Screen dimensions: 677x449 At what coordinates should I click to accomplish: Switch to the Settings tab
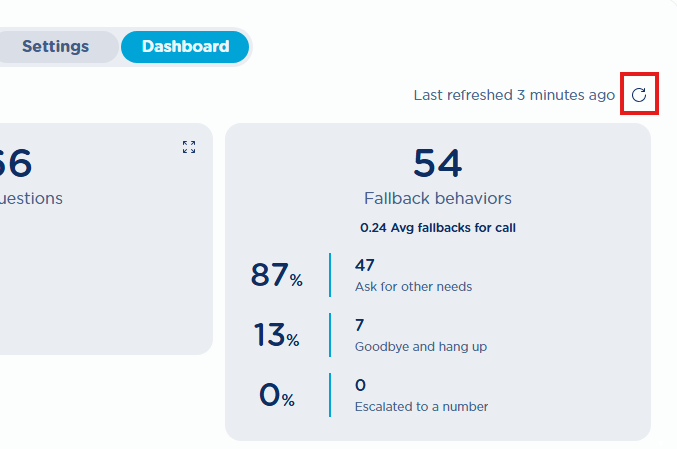(x=55, y=46)
